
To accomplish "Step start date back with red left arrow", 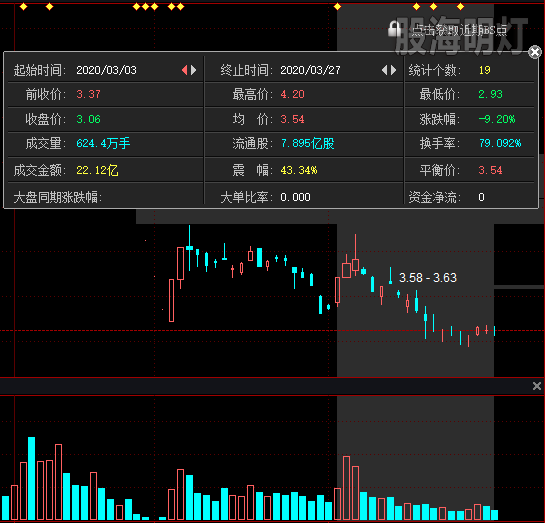I will click(x=185, y=70).
